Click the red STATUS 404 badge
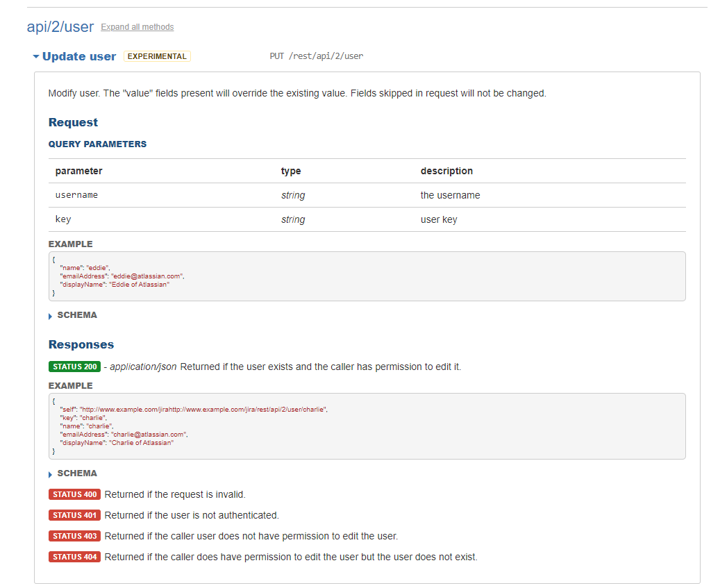 pos(75,557)
